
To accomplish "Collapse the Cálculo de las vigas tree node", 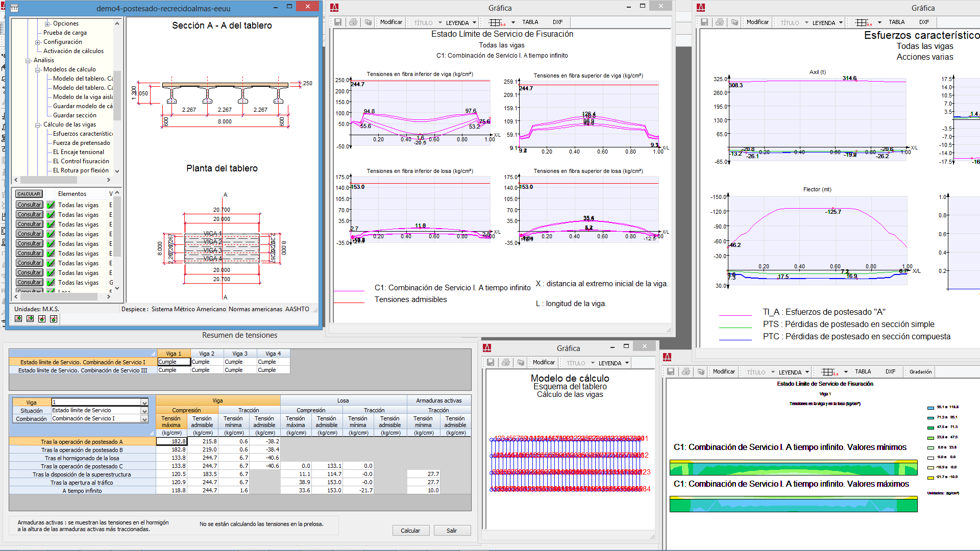I will (x=38, y=124).
